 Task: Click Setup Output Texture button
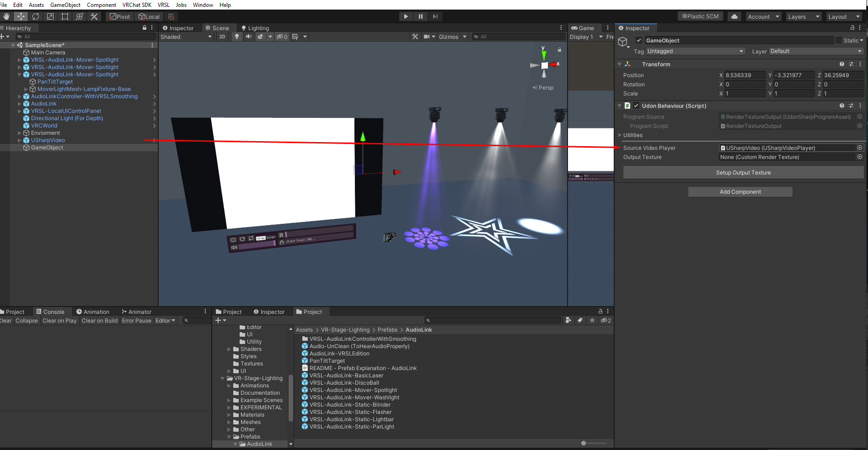point(743,172)
